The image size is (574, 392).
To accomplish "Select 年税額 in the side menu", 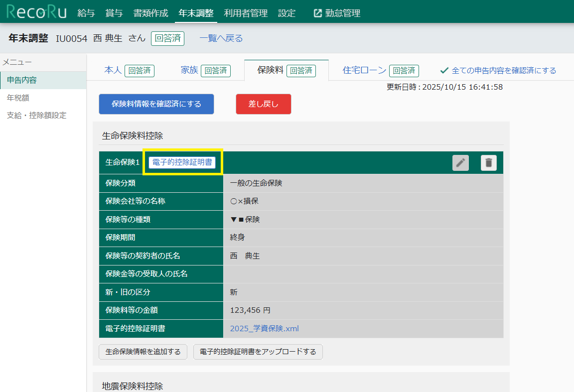I will coord(18,98).
